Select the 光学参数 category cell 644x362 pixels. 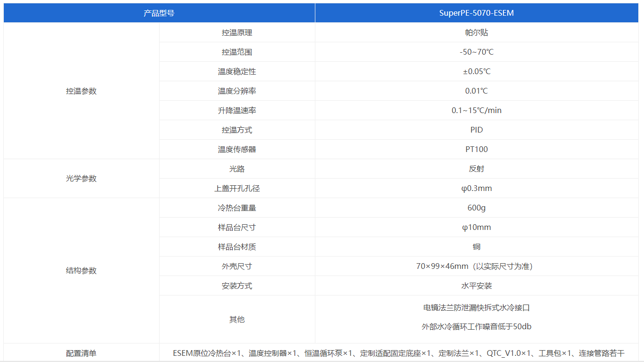pyautogui.click(x=81, y=179)
